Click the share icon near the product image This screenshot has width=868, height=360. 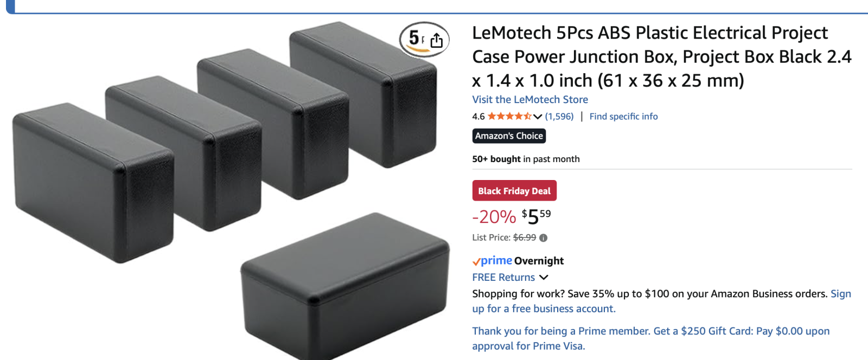pyautogui.click(x=436, y=40)
